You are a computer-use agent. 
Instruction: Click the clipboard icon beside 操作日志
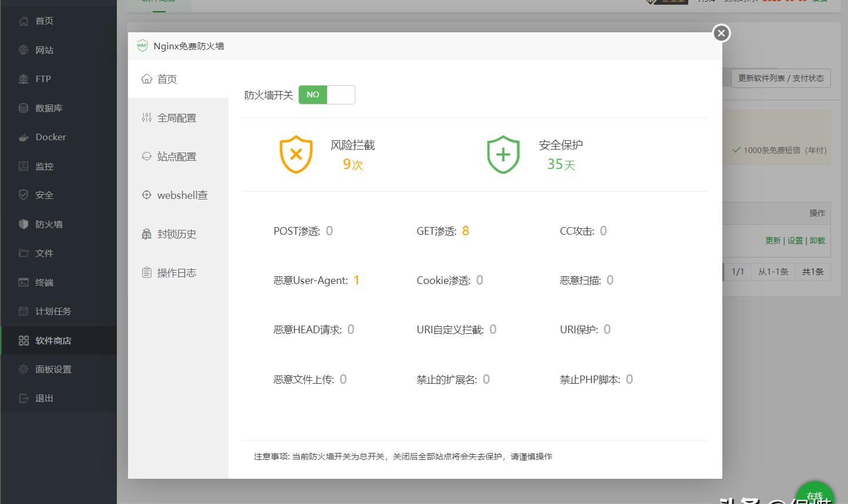147,272
